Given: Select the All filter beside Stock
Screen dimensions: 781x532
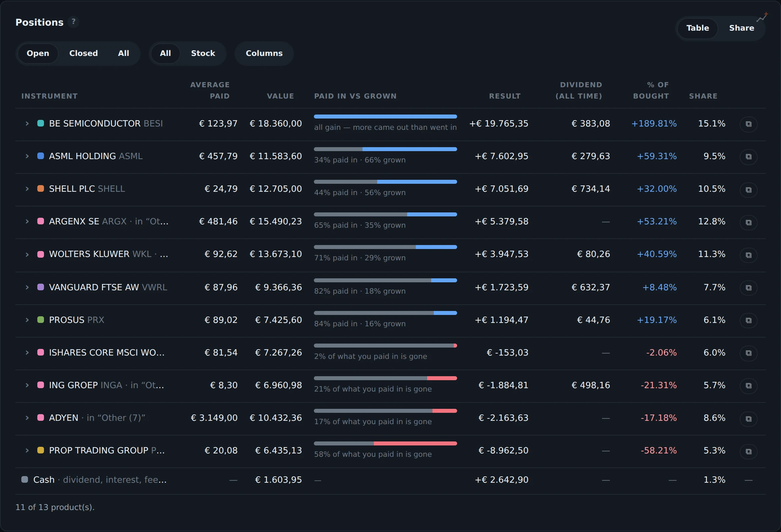Looking at the screenshot, I should [x=165, y=53].
